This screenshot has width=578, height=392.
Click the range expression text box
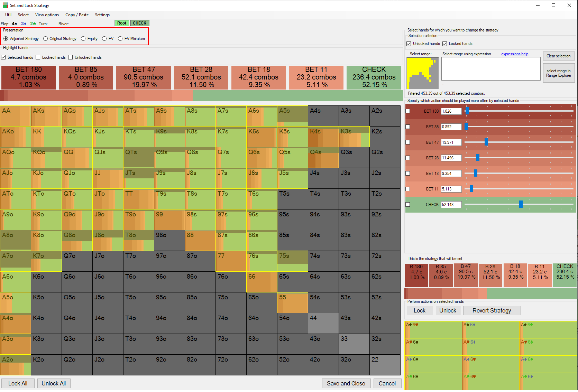pyautogui.click(x=491, y=69)
